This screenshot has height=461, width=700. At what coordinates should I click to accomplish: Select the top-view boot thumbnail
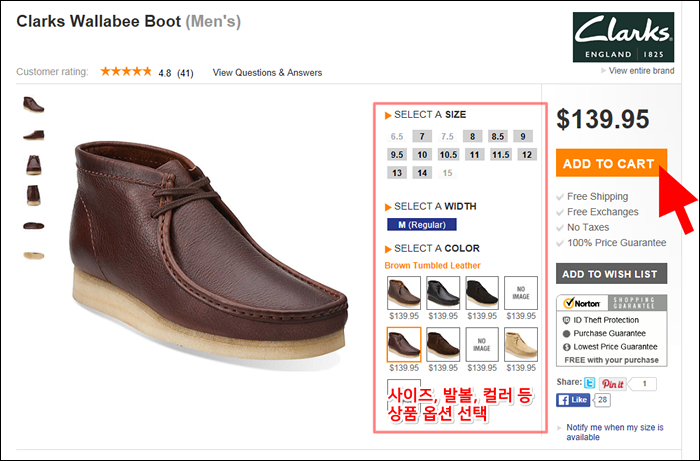pos(33,226)
